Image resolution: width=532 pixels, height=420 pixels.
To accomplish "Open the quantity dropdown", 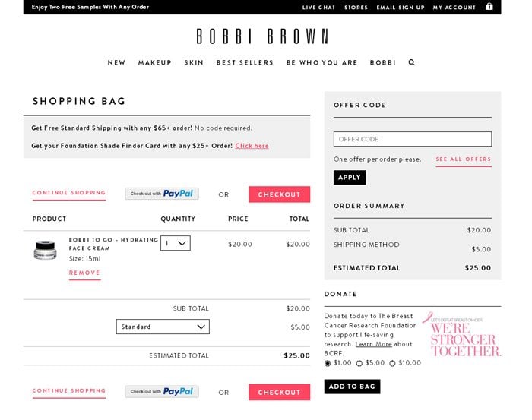I will pyautogui.click(x=175, y=243).
